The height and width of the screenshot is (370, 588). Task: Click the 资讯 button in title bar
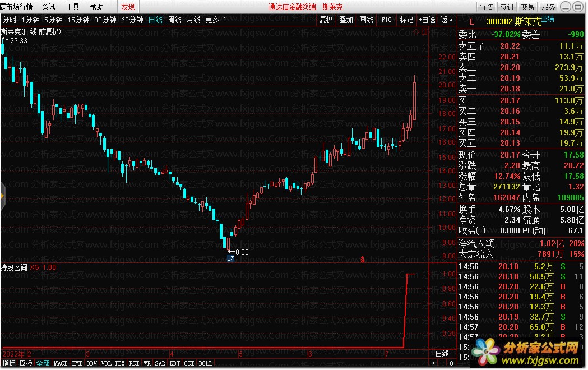[507, 7]
